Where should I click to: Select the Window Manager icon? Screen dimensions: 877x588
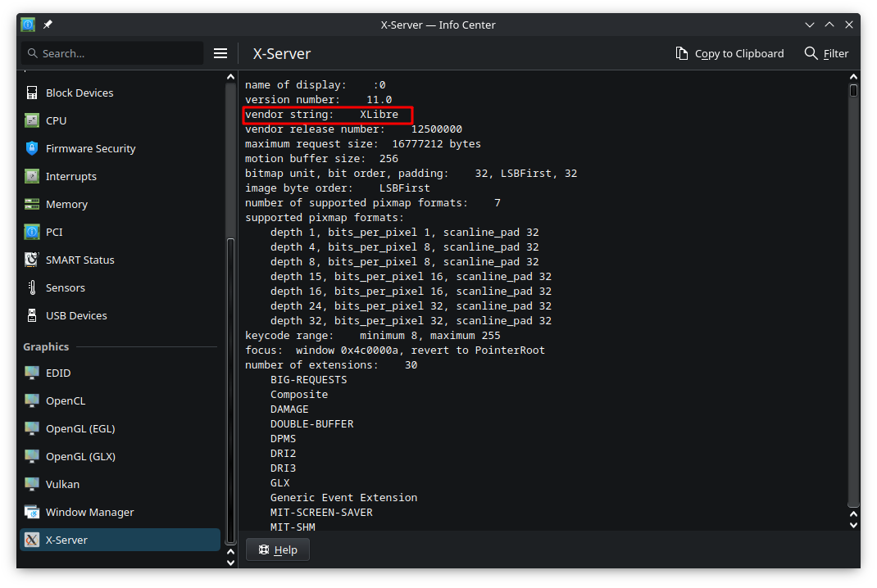pos(32,512)
